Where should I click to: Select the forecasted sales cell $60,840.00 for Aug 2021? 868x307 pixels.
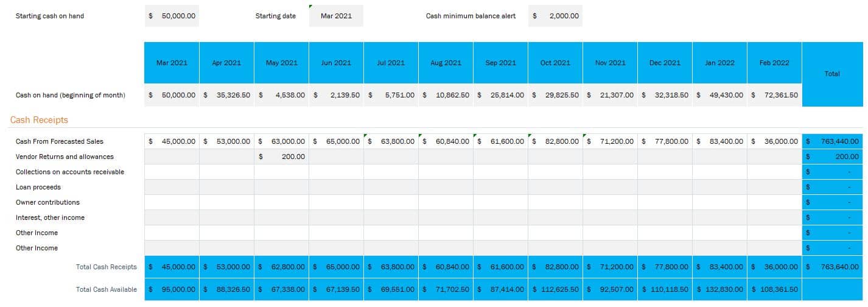pyautogui.click(x=446, y=141)
